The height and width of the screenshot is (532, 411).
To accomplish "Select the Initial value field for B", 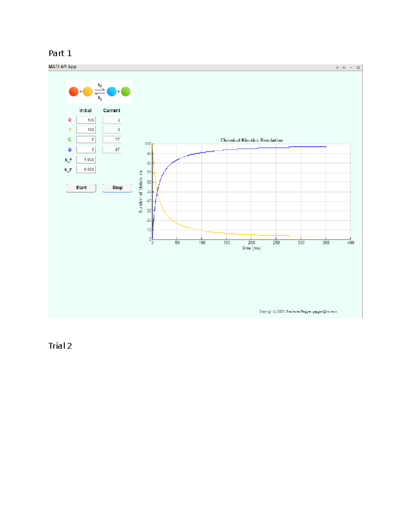I will click(85, 149).
